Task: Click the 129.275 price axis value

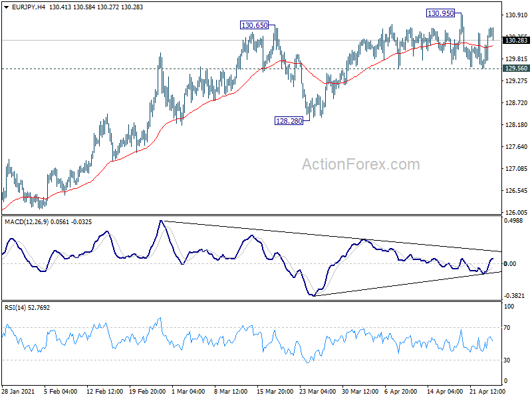Action: coord(516,80)
